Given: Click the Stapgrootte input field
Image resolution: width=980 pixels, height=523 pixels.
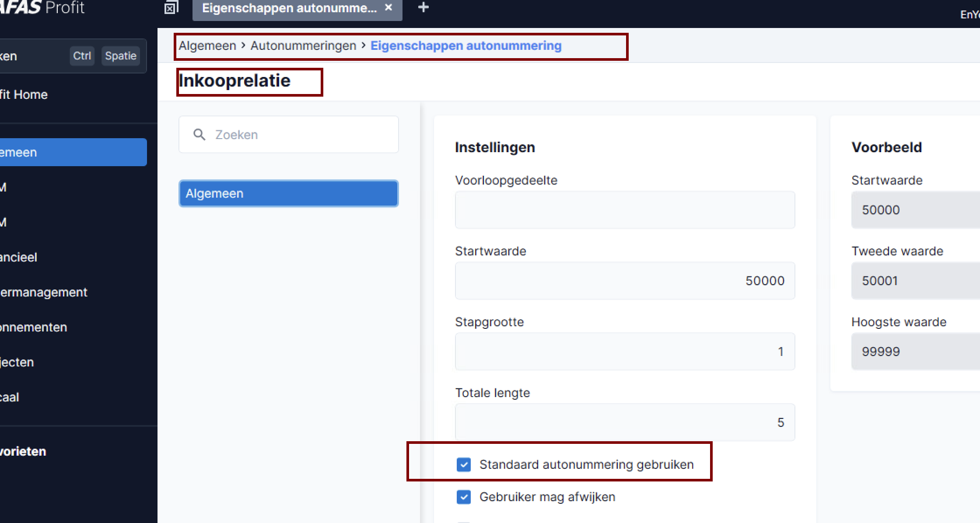Looking at the screenshot, I should [x=625, y=352].
